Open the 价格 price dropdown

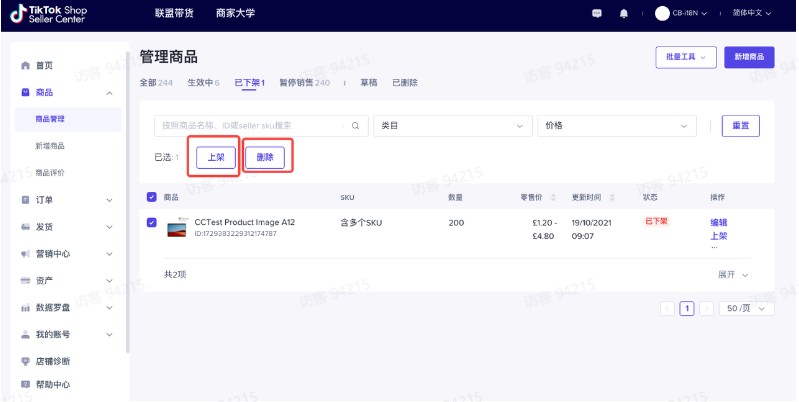615,126
